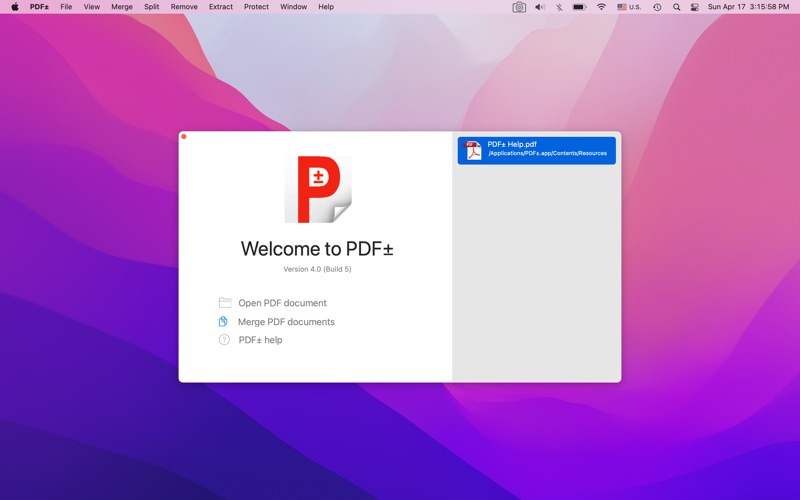Image resolution: width=800 pixels, height=500 pixels.
Task: Click the Open PDF document link
Action: coord(282,303)
